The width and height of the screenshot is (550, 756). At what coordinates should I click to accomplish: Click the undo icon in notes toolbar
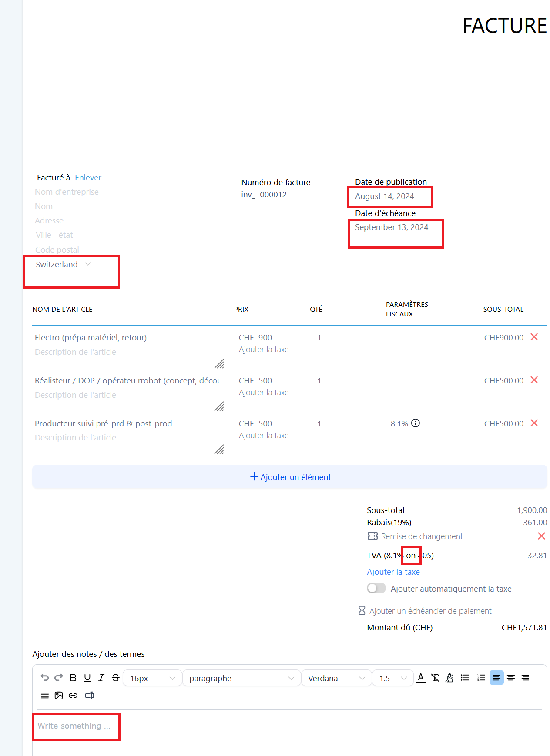pos(44,678)
